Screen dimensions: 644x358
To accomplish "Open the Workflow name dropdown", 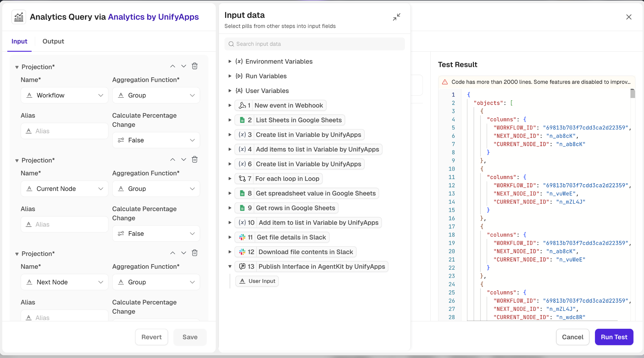I will click(x=64, y=95).
